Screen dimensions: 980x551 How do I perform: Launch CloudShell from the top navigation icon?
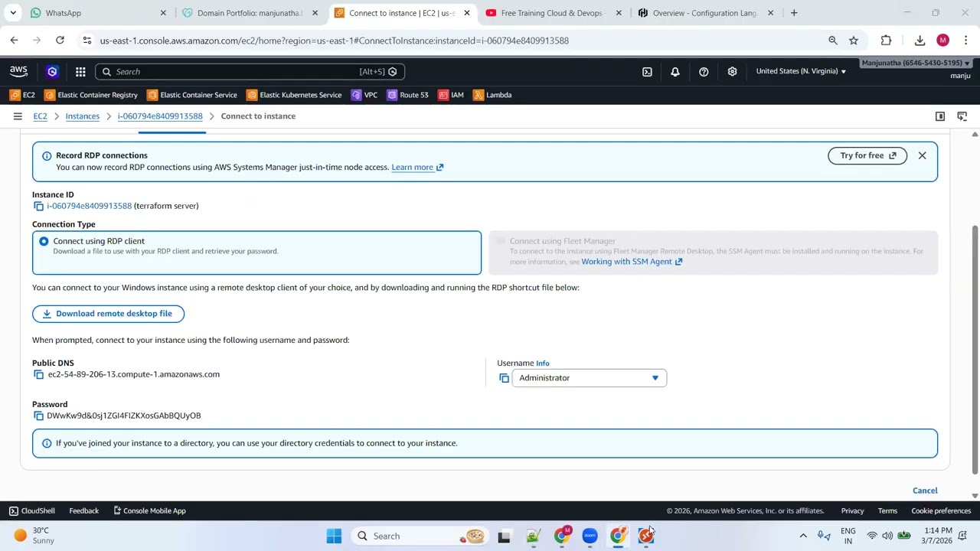647,71
